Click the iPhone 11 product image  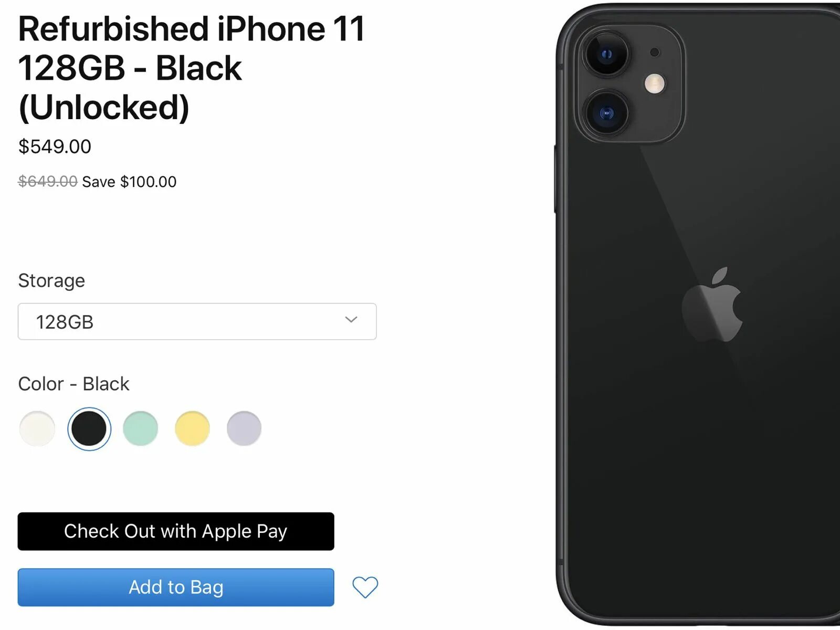click(x=697, y=315)
